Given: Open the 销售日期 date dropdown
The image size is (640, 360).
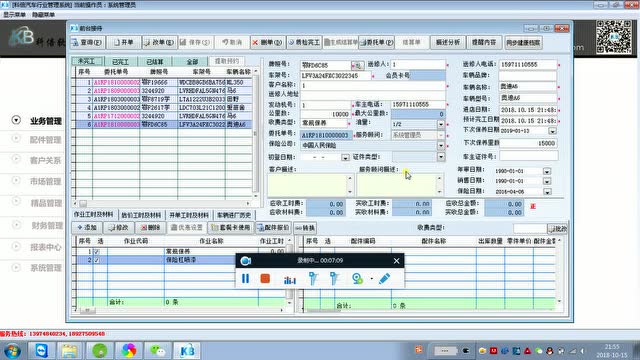Looking at the screenshot, I should coord(547,181).
